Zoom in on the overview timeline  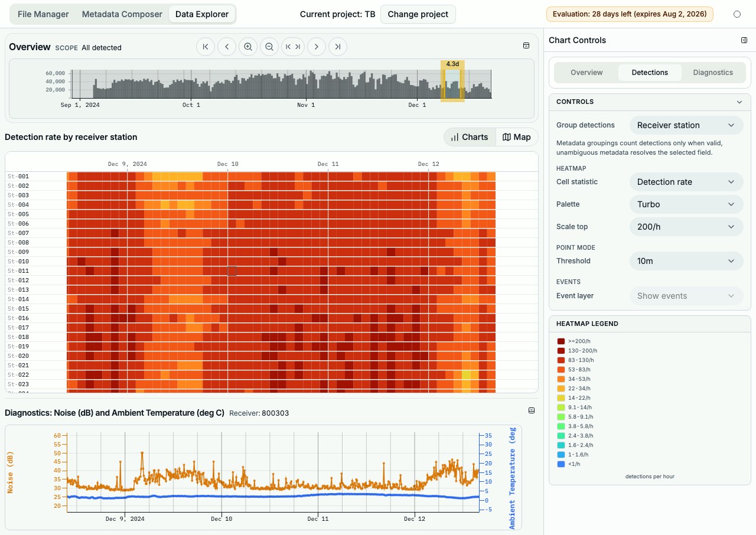coord(248,47)
